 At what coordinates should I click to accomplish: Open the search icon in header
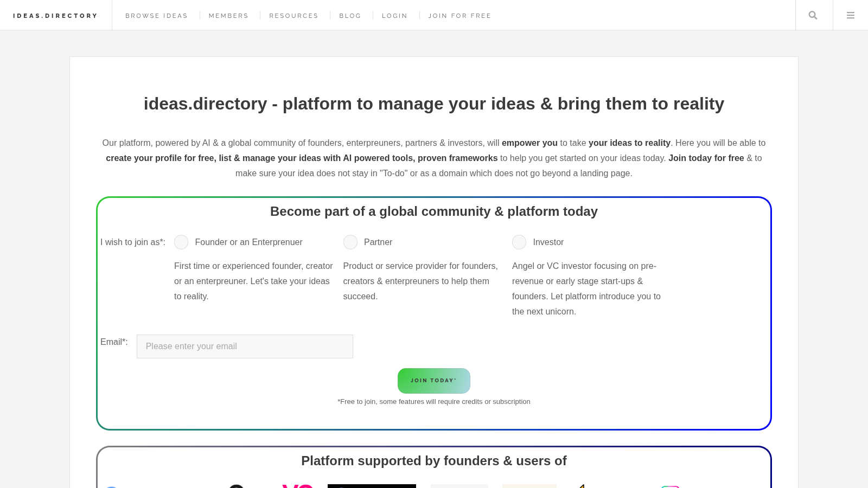(x=813, y=15)
